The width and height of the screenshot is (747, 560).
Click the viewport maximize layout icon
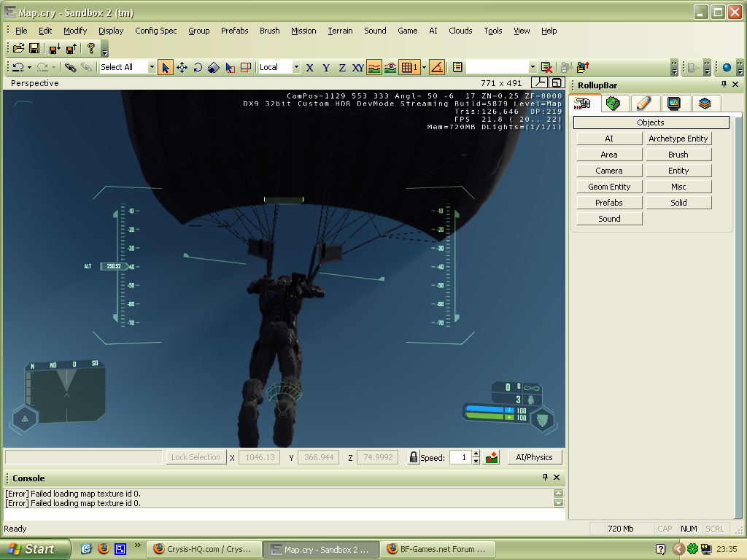tap(557, 83)
